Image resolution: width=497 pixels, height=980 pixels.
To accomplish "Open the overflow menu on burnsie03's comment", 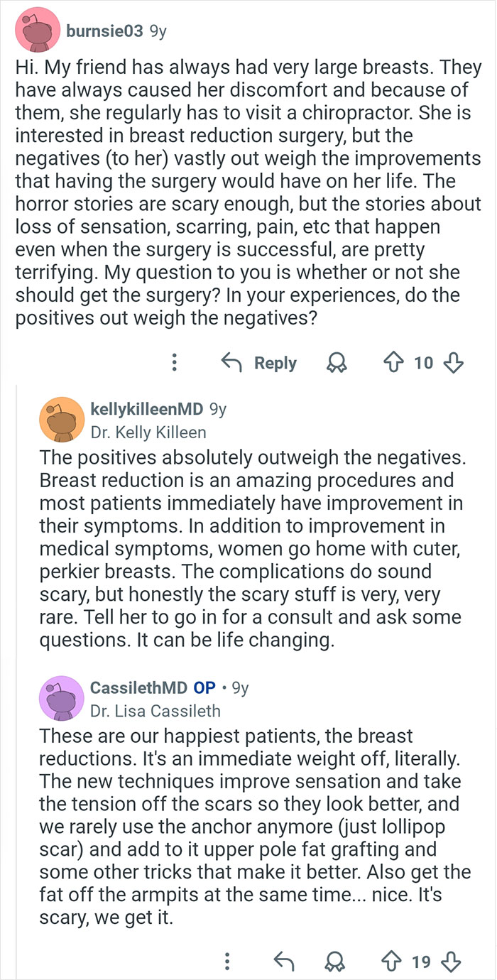I will pyautogui.click(x=174, y=363).
